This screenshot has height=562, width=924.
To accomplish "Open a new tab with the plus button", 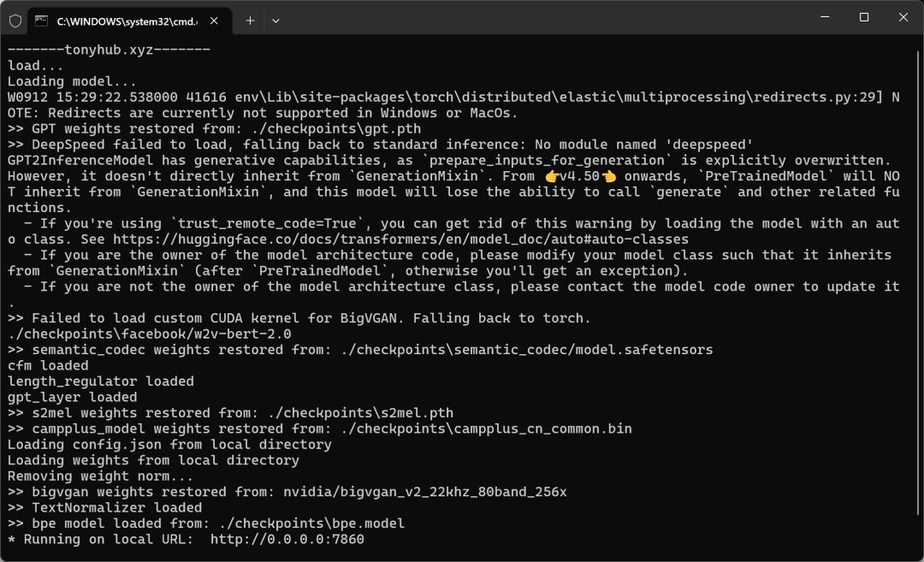I will 250,20.
